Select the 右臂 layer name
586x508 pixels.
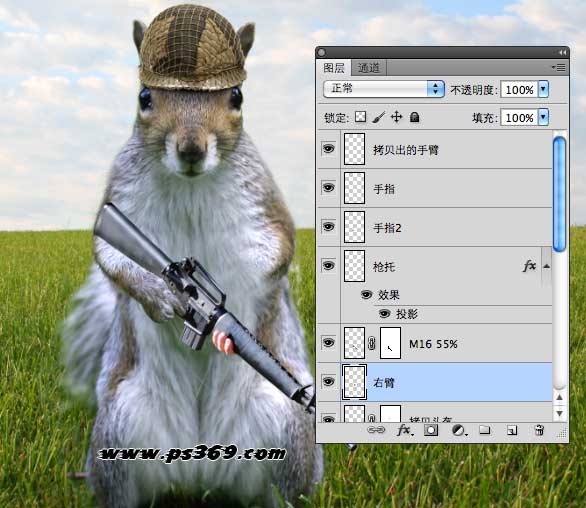[384, 383]
